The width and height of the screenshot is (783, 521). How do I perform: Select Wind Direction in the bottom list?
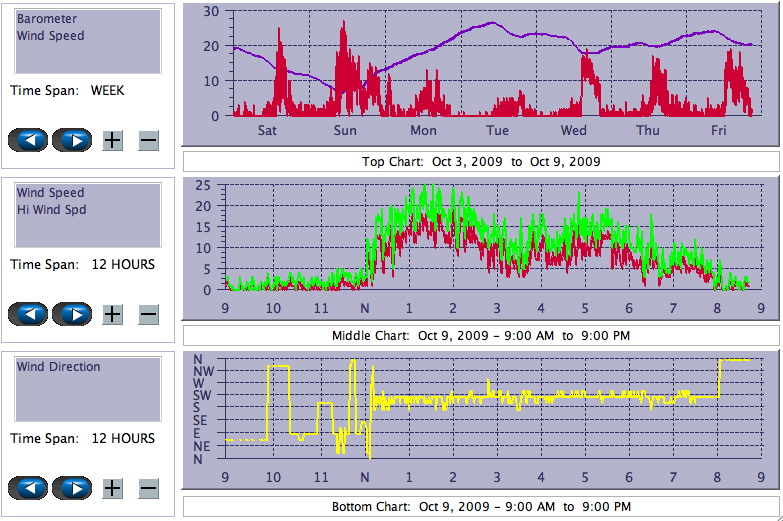coord(58,367)
